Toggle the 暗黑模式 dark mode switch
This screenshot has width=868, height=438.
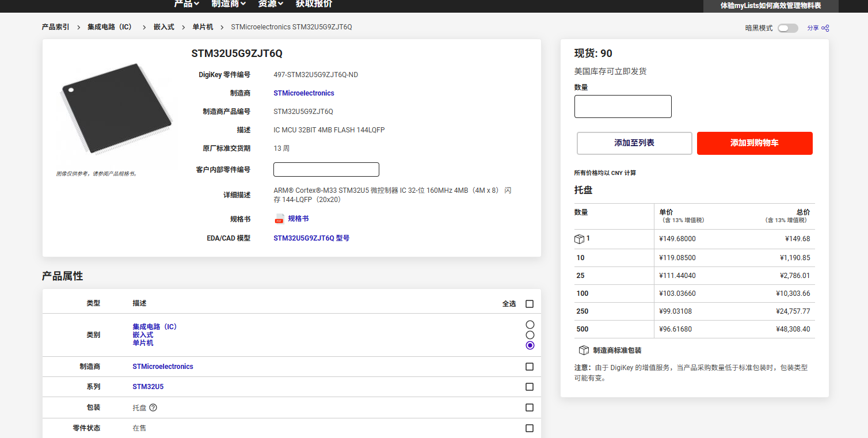click(788, 28)
